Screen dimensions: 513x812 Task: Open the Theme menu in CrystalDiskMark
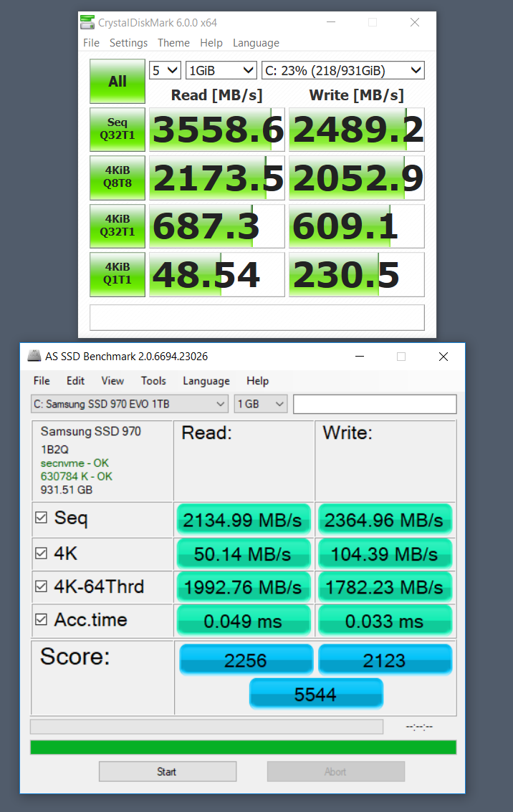pyautogui.click(x=173, y=43)
